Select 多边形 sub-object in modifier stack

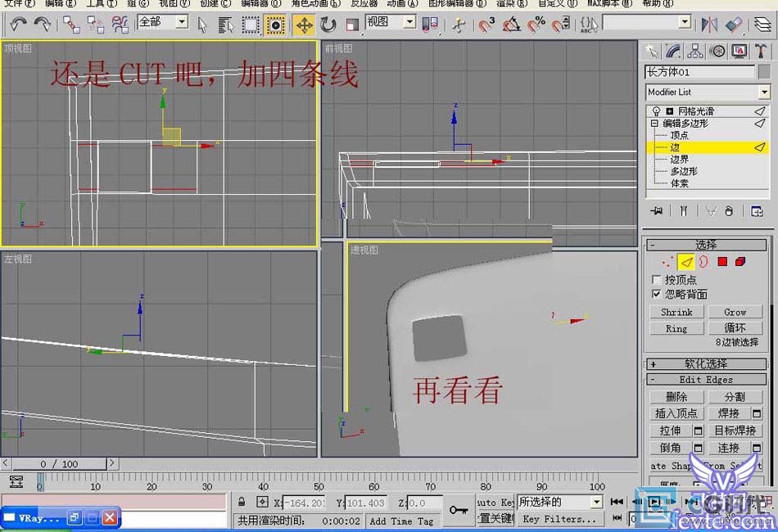684,171
